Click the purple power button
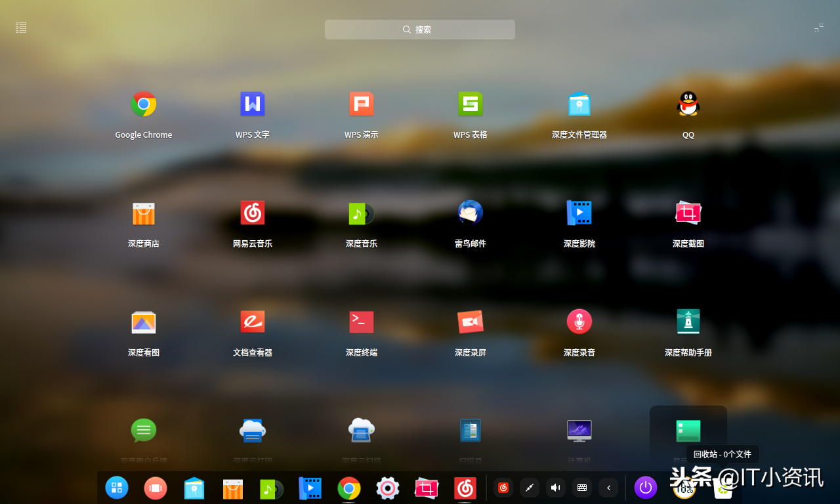The height and width of the screenshot is (504, 840). (x=646, y=488)
